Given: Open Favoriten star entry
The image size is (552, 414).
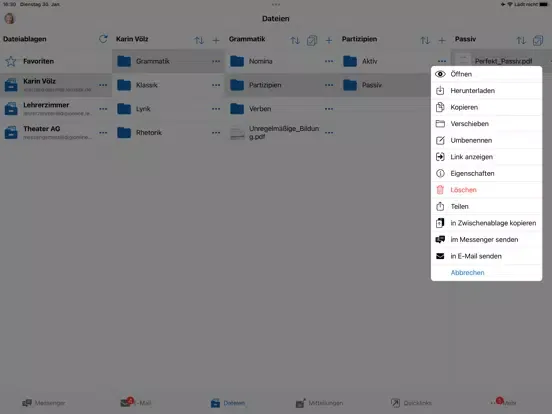Looking at the screenshot, I should pyautogui.click(x=56, y=61).
